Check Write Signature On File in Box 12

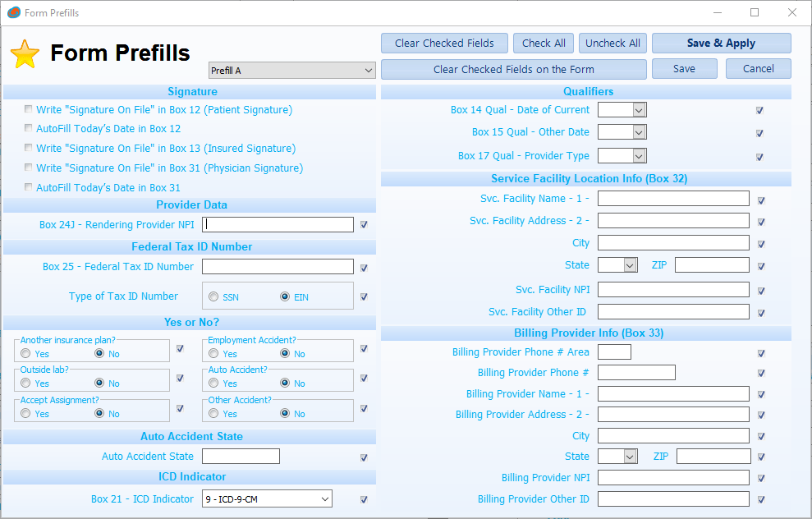point(28,108)
